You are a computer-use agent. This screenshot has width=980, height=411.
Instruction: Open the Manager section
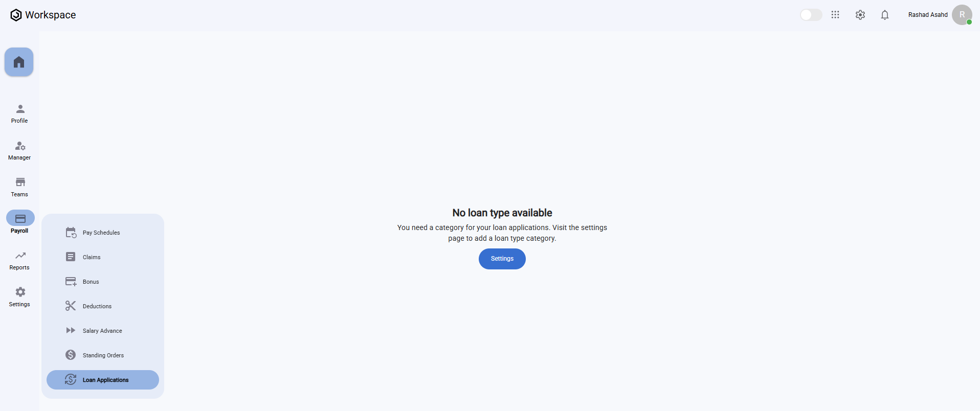coord(19,151)
